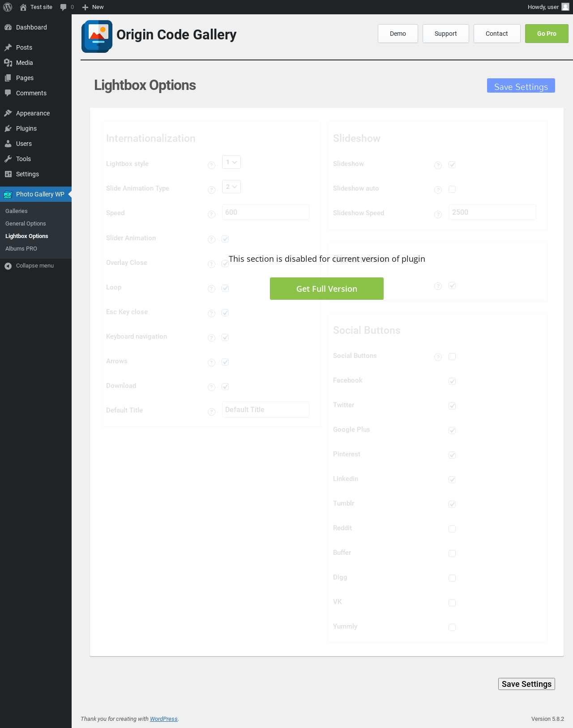
Task: Open the Galleries submenu item
Action: coord(17,211)
